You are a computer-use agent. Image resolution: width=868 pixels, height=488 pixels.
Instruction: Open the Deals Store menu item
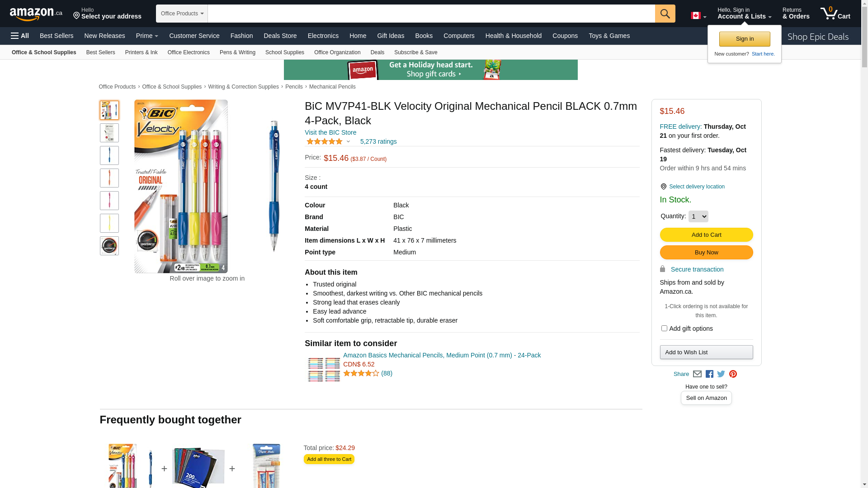280,36
